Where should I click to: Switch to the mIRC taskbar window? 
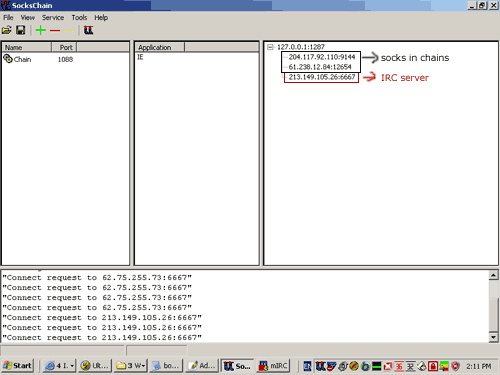pos(273,366)
